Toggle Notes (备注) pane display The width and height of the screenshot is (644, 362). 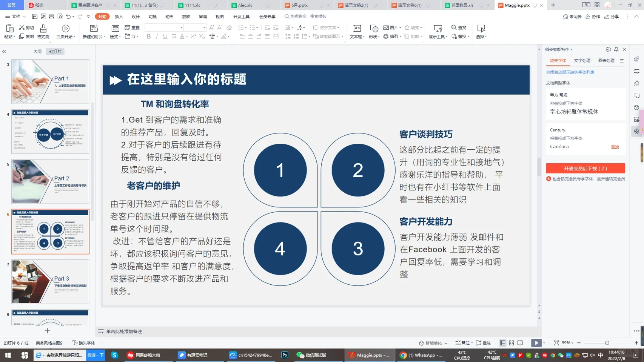click(463, 343)
